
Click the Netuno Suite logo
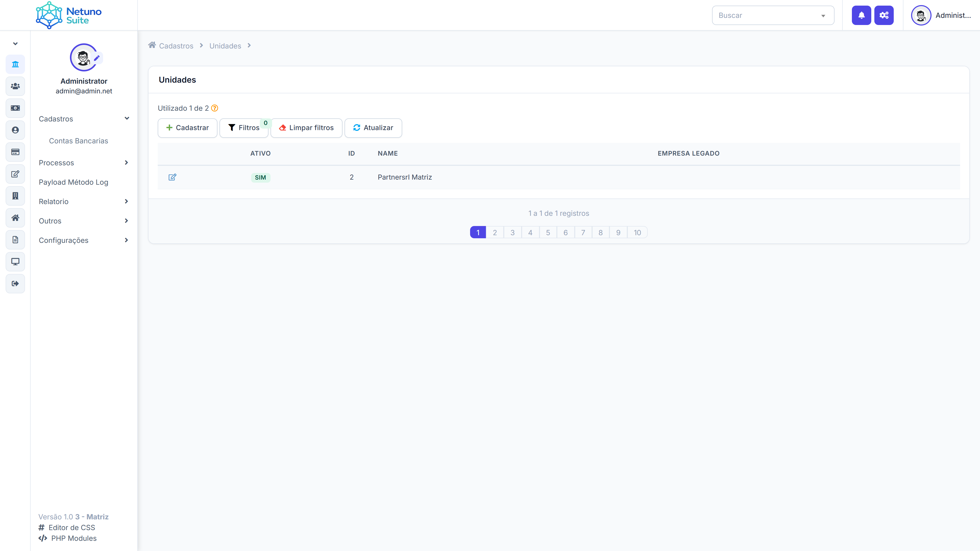click(68, 15)
